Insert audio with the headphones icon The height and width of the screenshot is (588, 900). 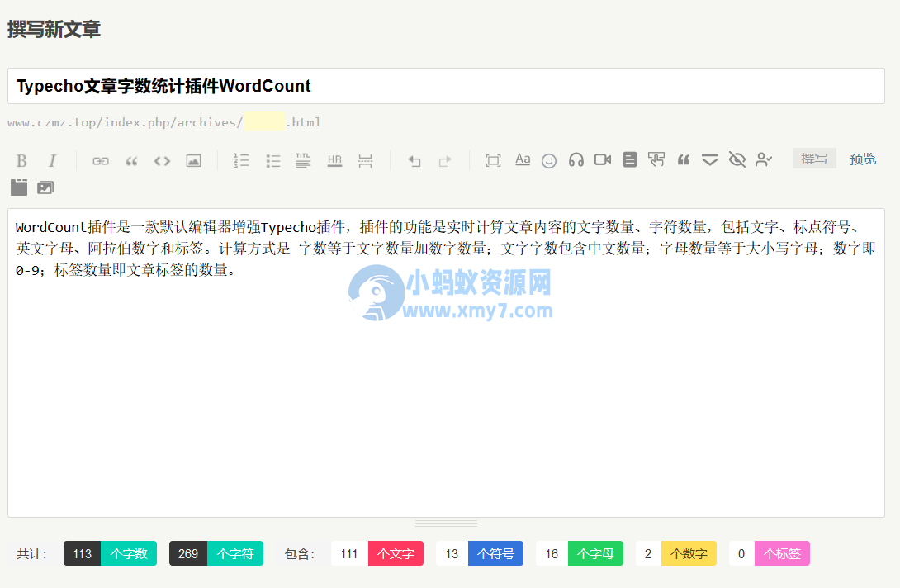tap(576, 160)
